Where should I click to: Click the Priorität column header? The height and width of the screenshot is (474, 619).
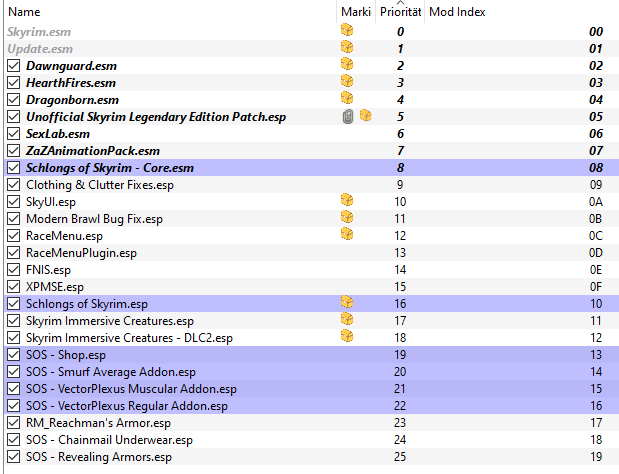[400, 12]
